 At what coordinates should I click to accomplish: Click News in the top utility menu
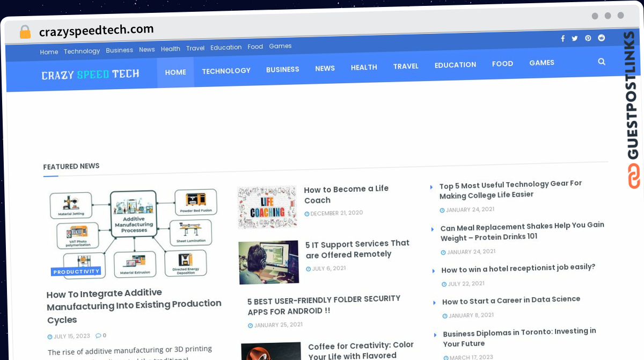[x=147, y=49]
